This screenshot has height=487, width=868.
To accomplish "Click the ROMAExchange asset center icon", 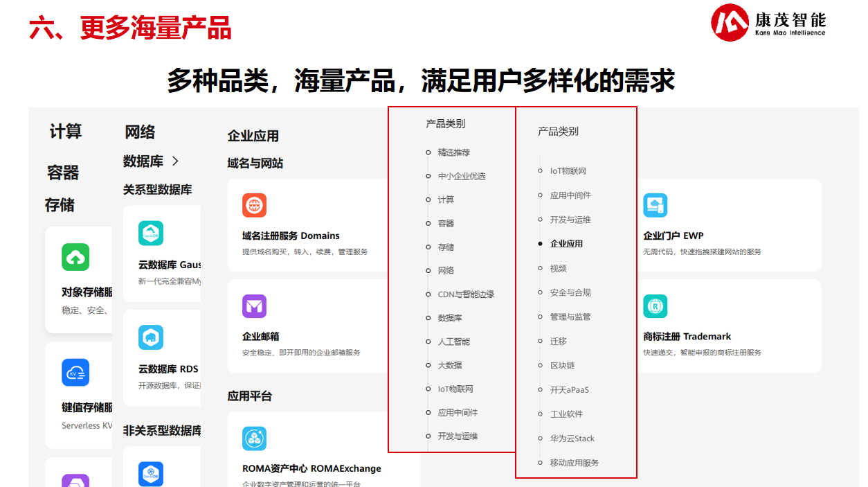I will coord(254,439).
